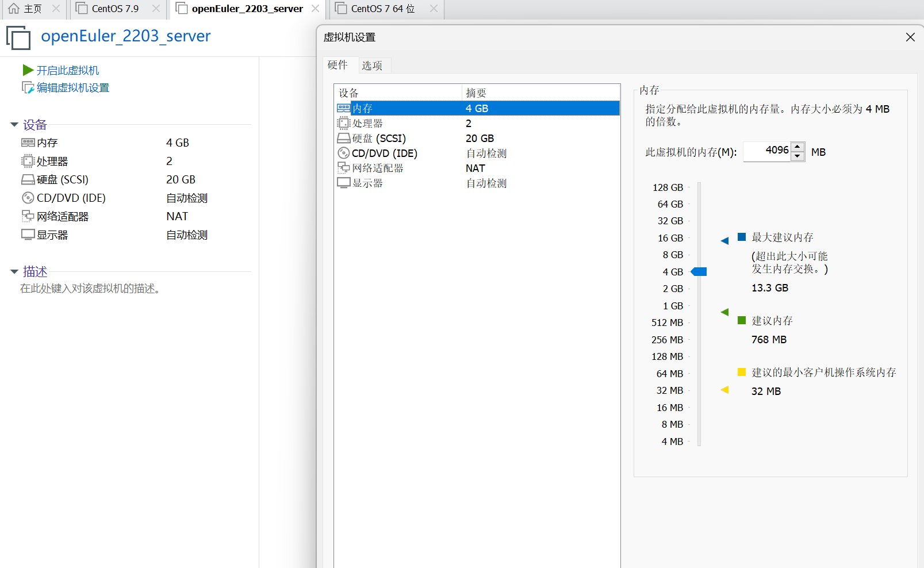Select 硬盘 (SCSI) row in settings list
Image resolution: width=924 pixels, height=568 pixels.
pos(478,138)
